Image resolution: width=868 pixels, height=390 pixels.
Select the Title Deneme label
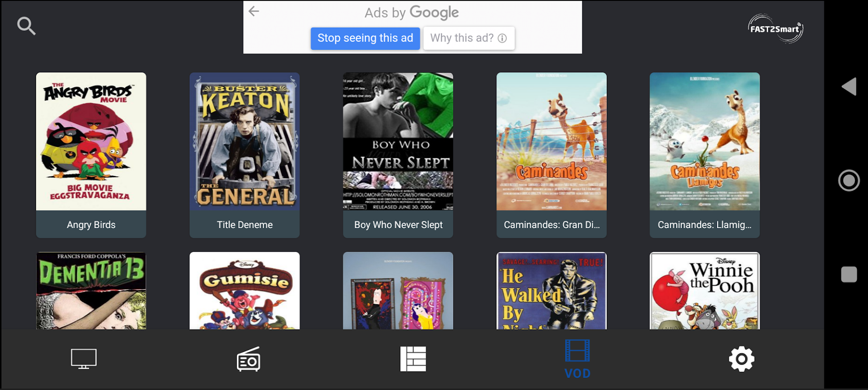[245, 225]
